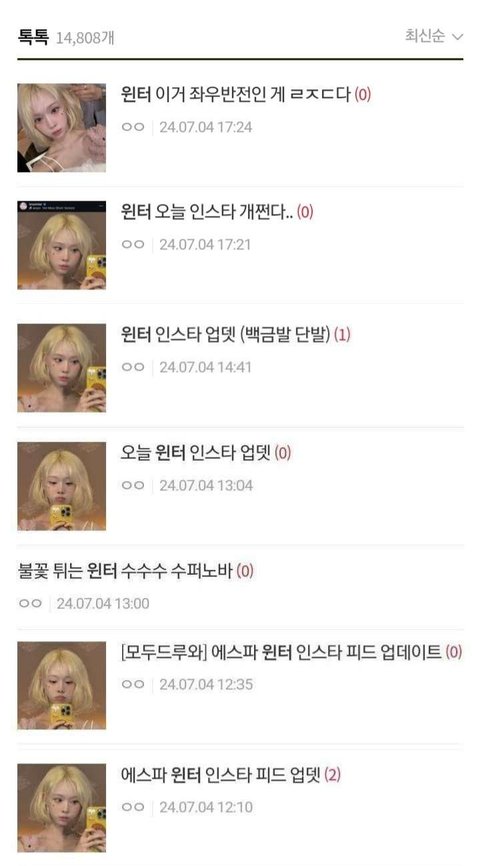The width and height of the screenshot is (480, 866).
Task: Click the chevron arrow next to 최신순
Action: 457,37
